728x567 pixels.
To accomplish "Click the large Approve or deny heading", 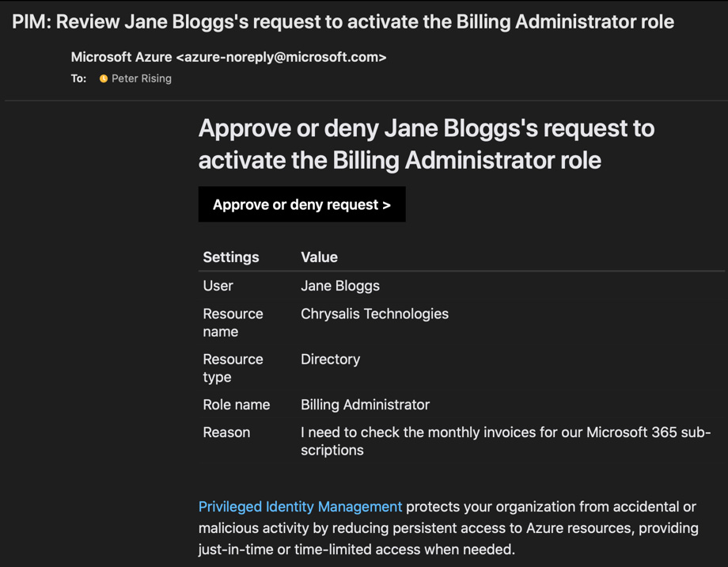I will click(x=427, y=144).
